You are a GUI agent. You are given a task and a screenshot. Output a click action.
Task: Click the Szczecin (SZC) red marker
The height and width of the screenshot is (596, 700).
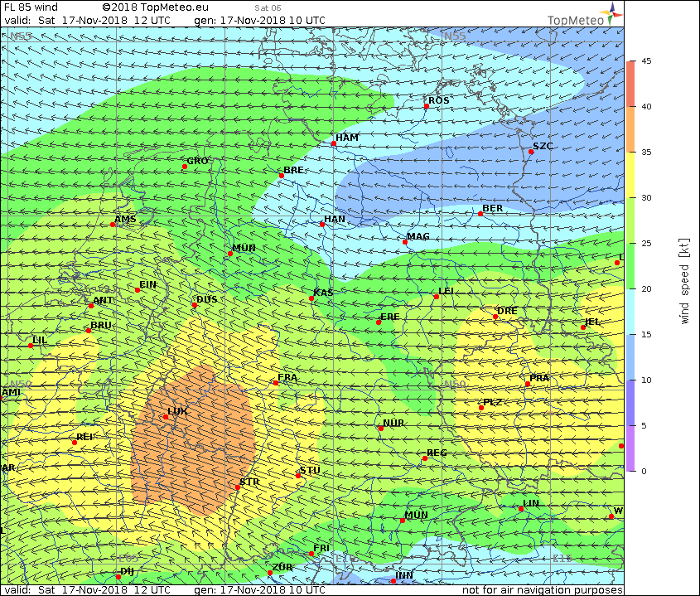(x=531, y=152)
